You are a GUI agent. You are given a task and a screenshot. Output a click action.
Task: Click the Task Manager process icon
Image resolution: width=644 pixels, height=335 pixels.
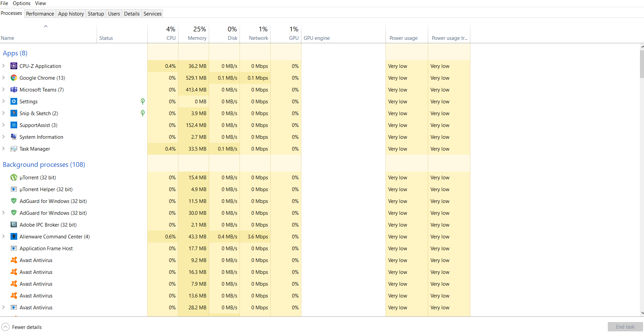click(x=14, y=149)
